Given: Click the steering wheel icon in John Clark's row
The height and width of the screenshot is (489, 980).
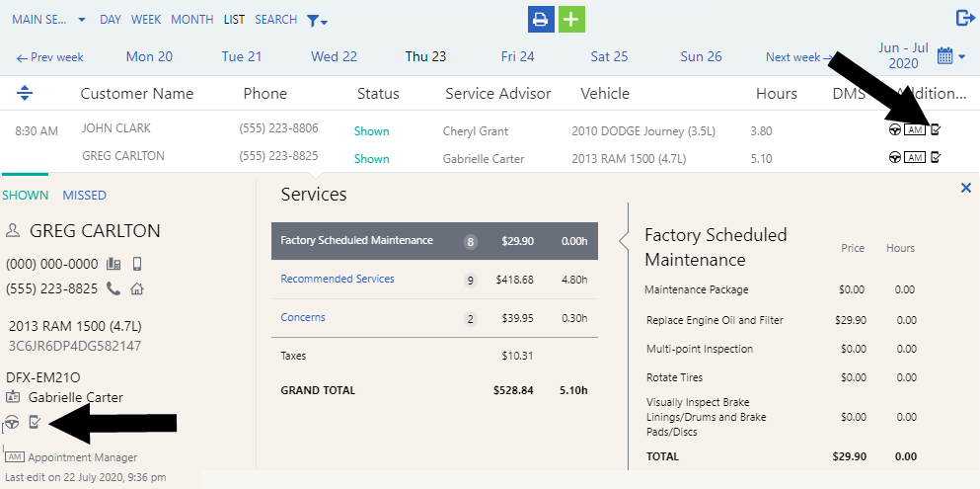Looking at the screenshot, I should coord(894,129).
